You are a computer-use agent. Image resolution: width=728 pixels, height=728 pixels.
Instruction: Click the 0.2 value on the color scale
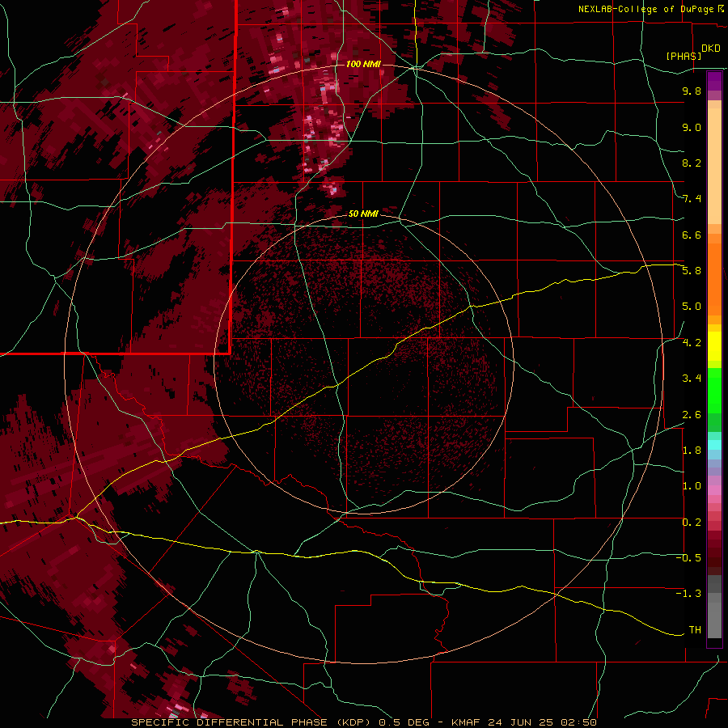[692, 523]
